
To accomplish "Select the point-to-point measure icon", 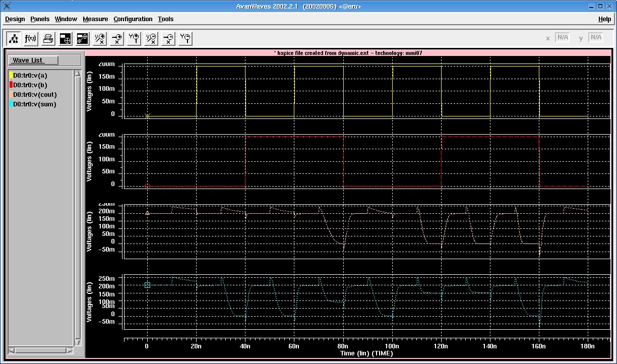I will click(82, 38).
